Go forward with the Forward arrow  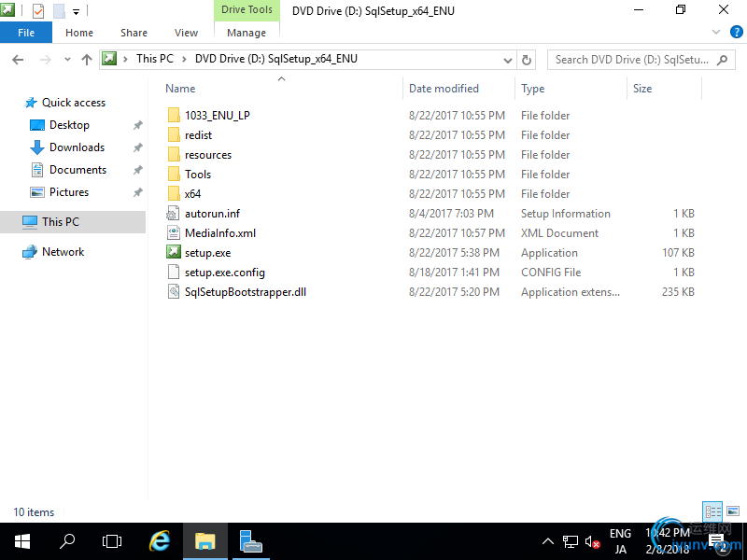(x=45, y=60)
